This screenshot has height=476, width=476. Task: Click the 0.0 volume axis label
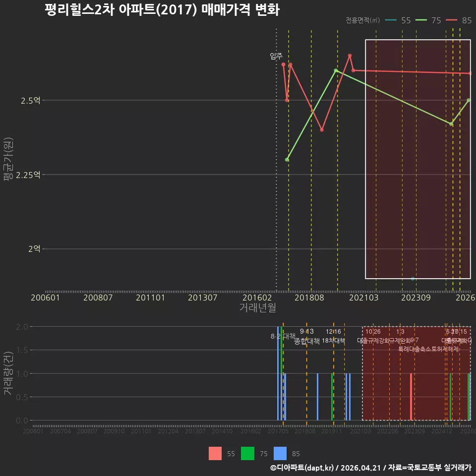coord(22,420)
